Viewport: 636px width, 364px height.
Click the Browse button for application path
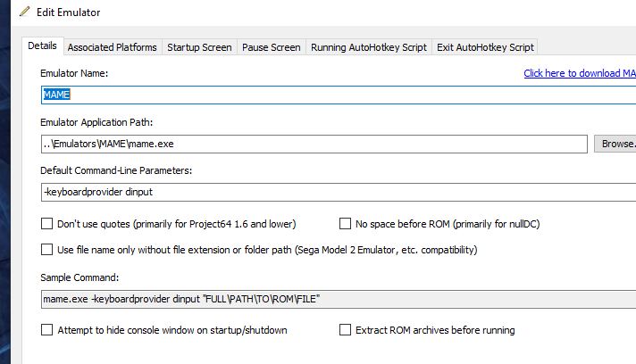tap(615, 144)
